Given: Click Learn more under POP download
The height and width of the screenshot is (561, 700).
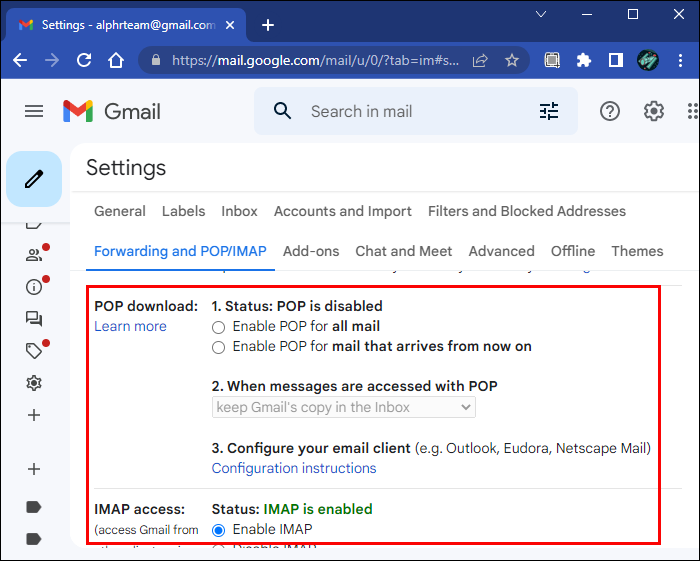Looking at the screenshot, I should coord(130,327).
